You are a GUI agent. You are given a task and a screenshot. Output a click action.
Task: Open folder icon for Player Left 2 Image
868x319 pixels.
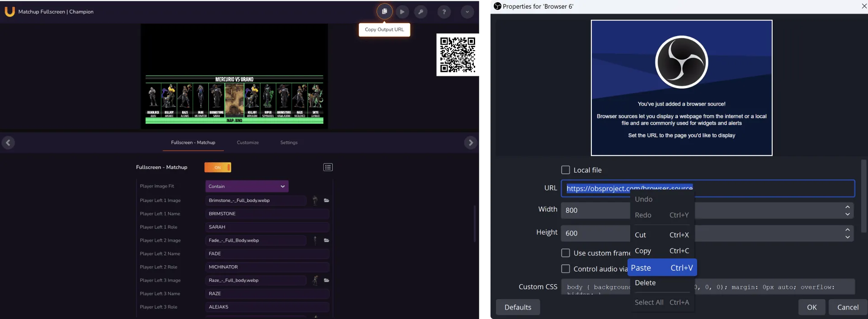326,240
